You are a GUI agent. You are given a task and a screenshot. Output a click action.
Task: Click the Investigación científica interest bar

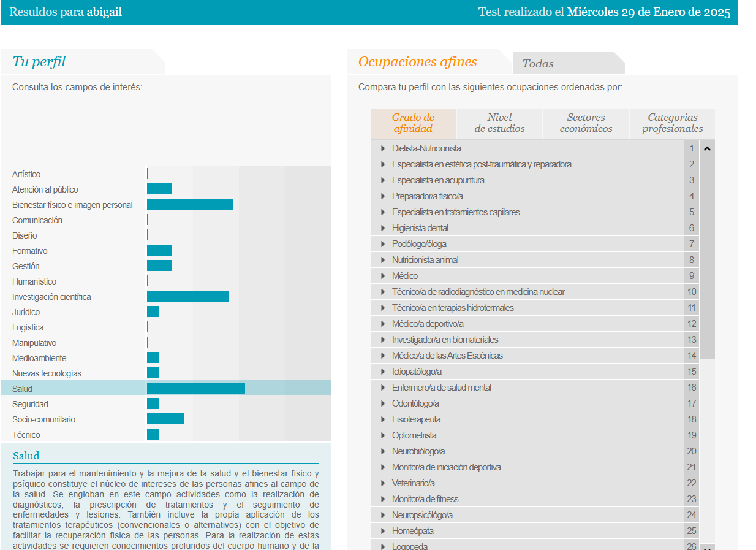click(x=187, y=296)
